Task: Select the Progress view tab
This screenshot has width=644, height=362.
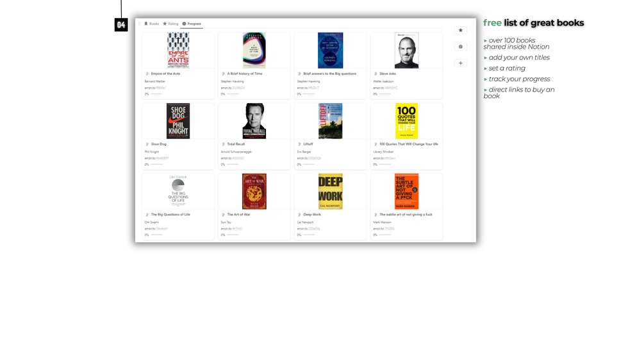Action: tap(192, 24)
